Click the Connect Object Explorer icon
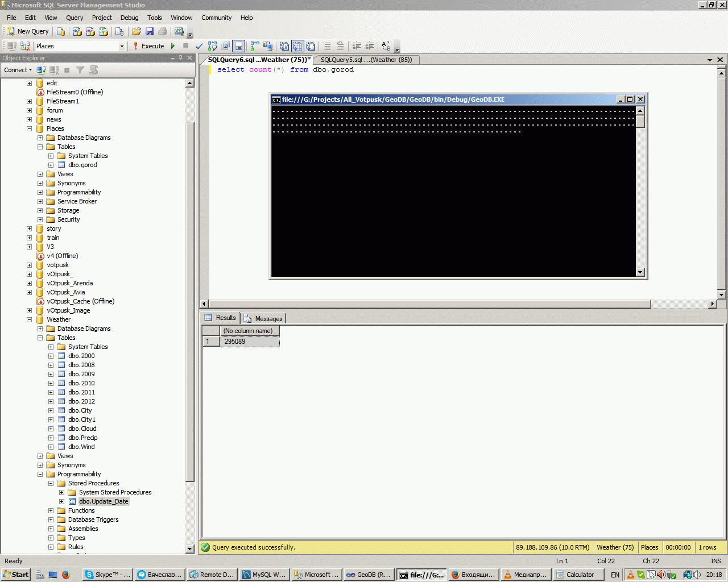728x582 pixels. pos(41,70)
